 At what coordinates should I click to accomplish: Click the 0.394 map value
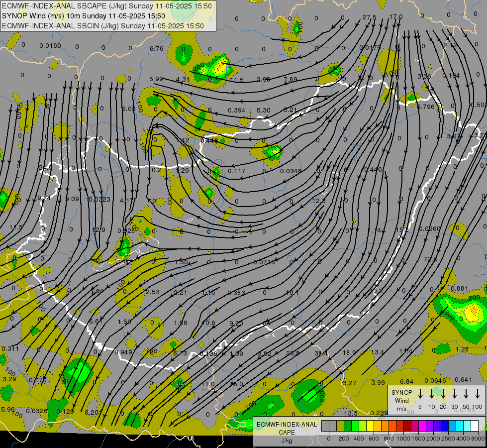(x=237, y=111)
